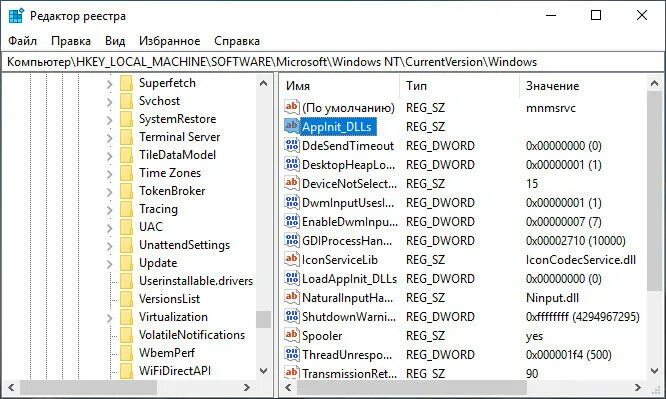Click the IconCodecService.dll data cell
This screenshot has width=666, height=399.
pyautogui.click(x=581, y=260)
